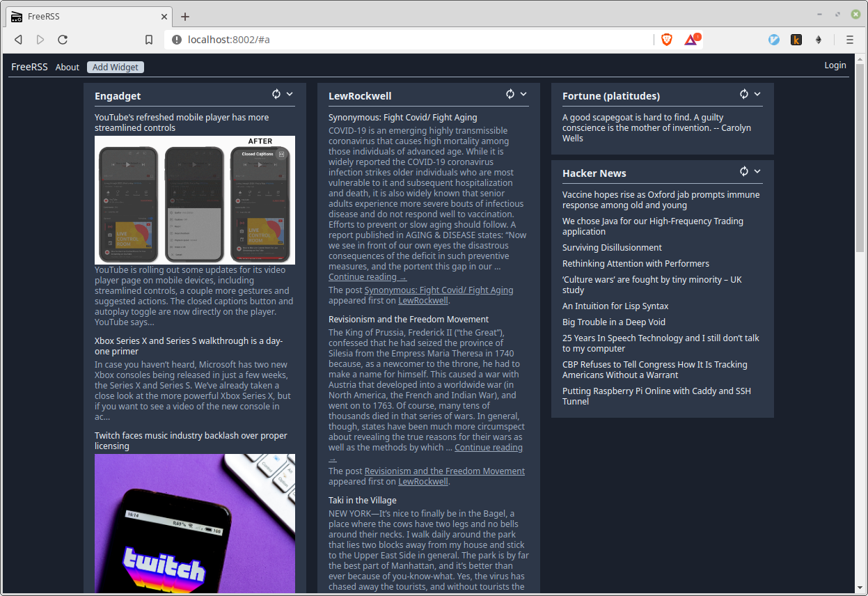Screen dimensions: 868x596
Task: Open the Ethereum wallet extension icon
Action: 819,40
